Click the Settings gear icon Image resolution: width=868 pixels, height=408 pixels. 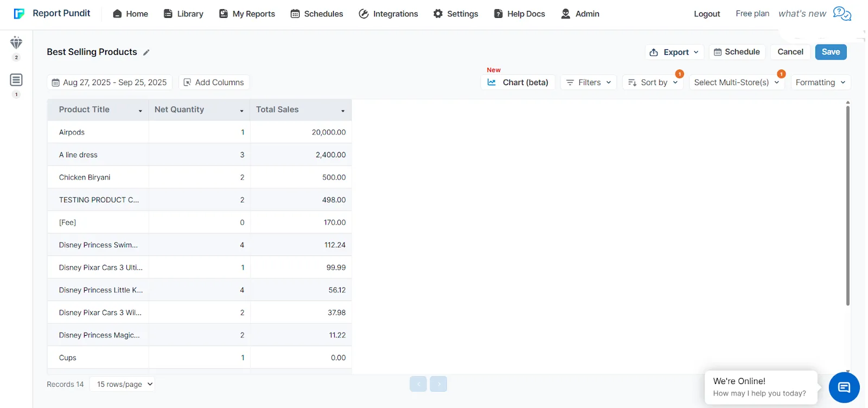point(438,14)
